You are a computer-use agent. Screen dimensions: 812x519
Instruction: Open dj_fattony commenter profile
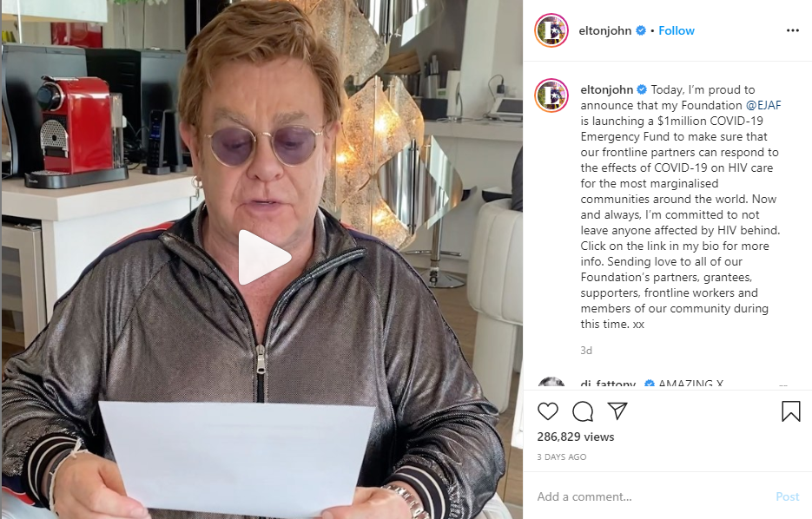608,384
